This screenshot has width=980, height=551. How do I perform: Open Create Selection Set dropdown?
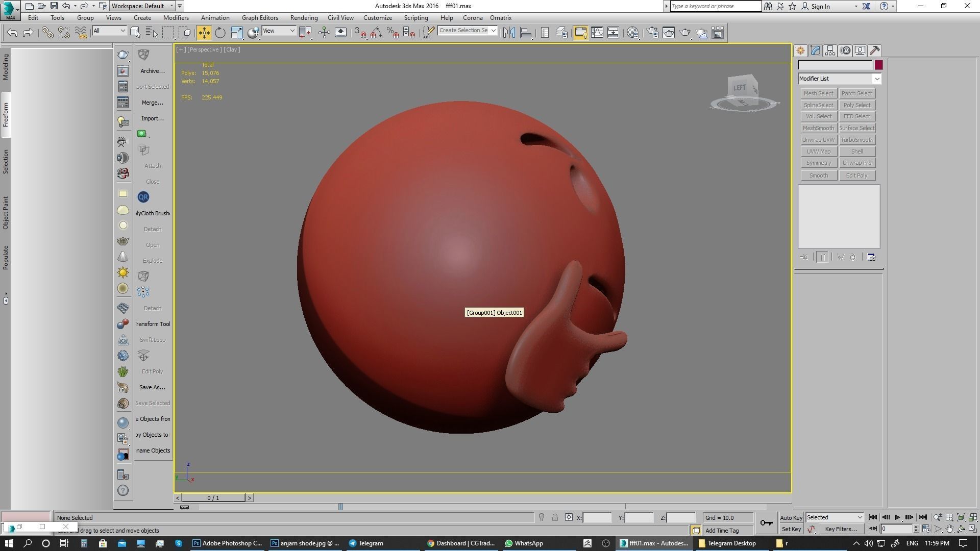click(x=468, y=31)
